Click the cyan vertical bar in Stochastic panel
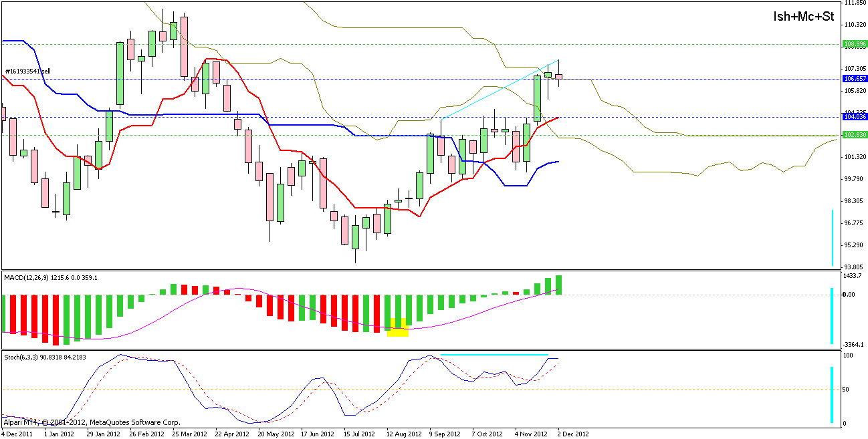The height and width of the screenshot is (439, 868). pos(832,394)
